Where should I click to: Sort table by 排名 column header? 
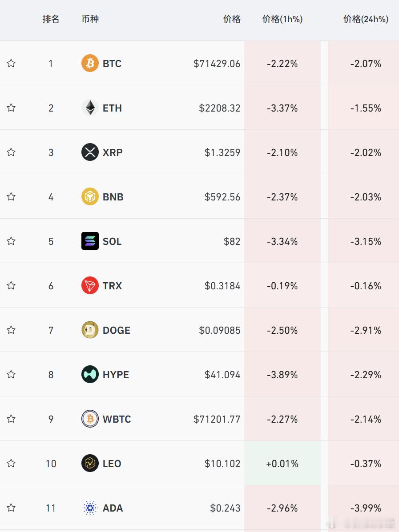pos(51,19)
